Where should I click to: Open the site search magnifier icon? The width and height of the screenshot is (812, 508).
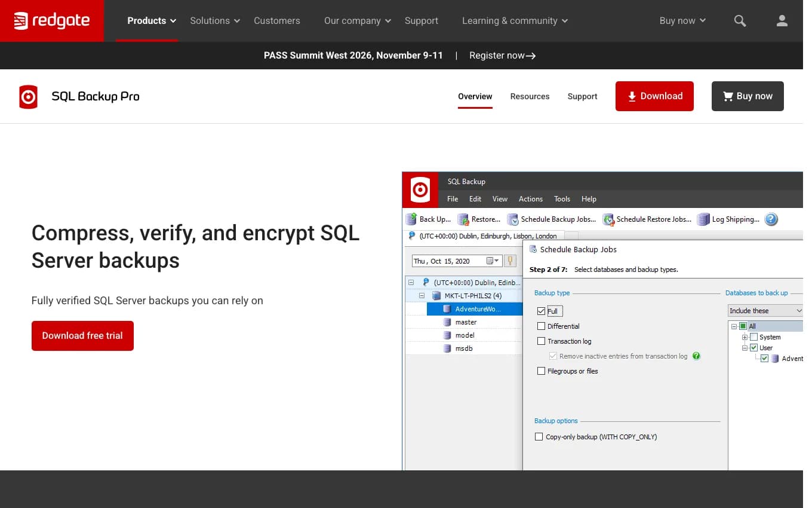point(740,21)
